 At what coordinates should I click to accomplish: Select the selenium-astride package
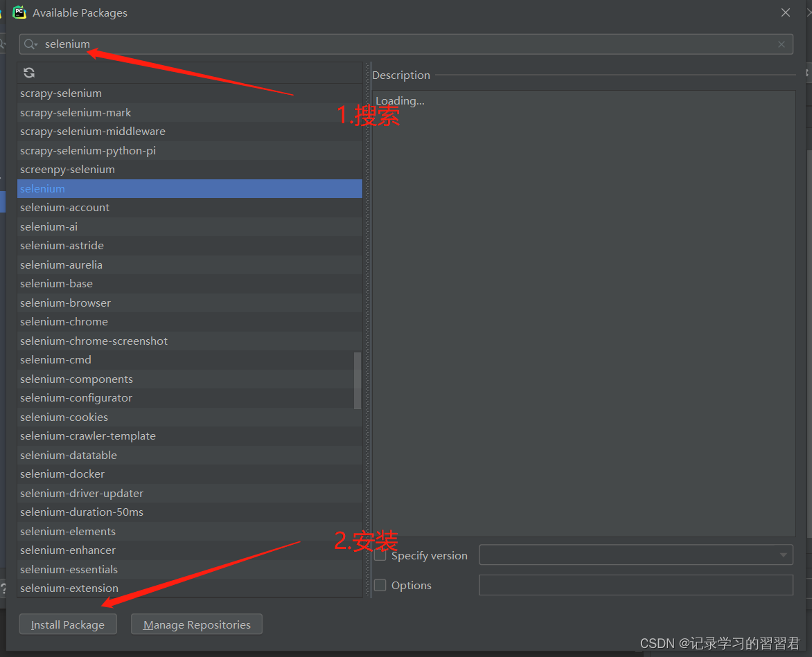190,246
